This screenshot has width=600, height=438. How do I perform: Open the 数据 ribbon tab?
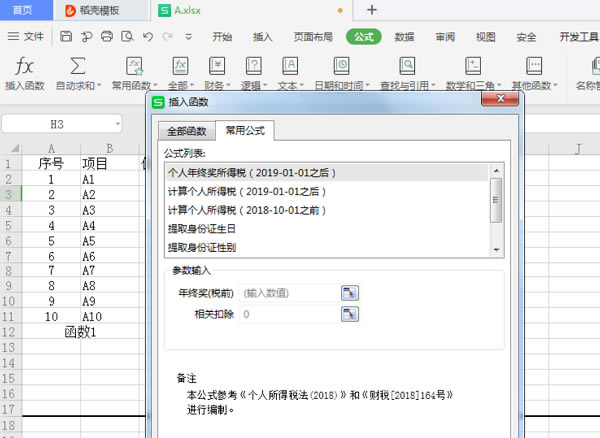click(404, 37)
